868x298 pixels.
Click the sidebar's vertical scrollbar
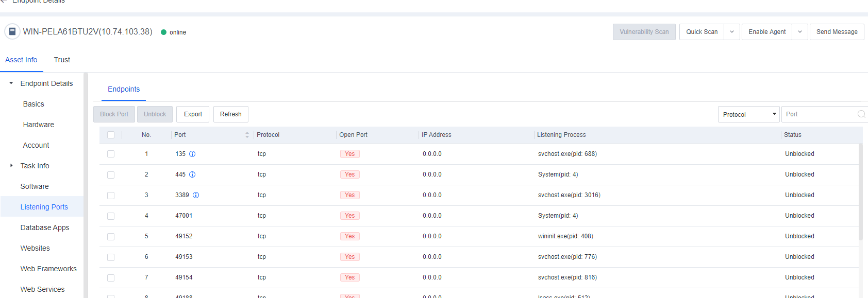coord(86,185)
